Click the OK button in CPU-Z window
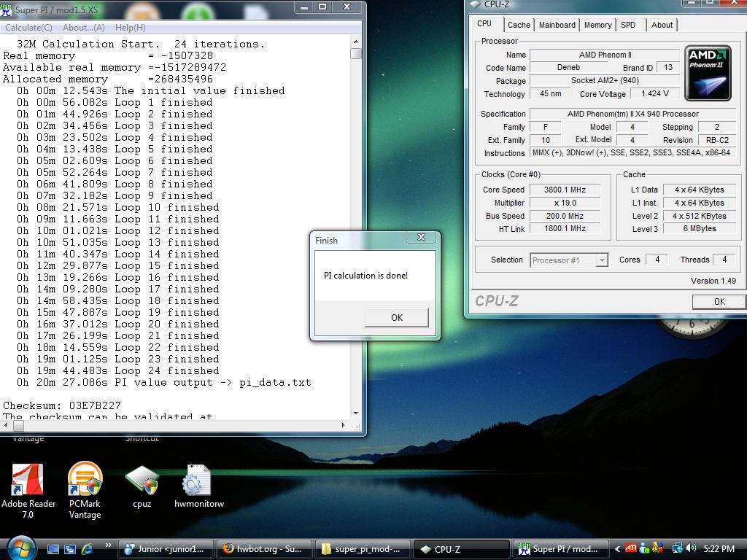This screenshot has width=747, height=560. tap(719, 301)
